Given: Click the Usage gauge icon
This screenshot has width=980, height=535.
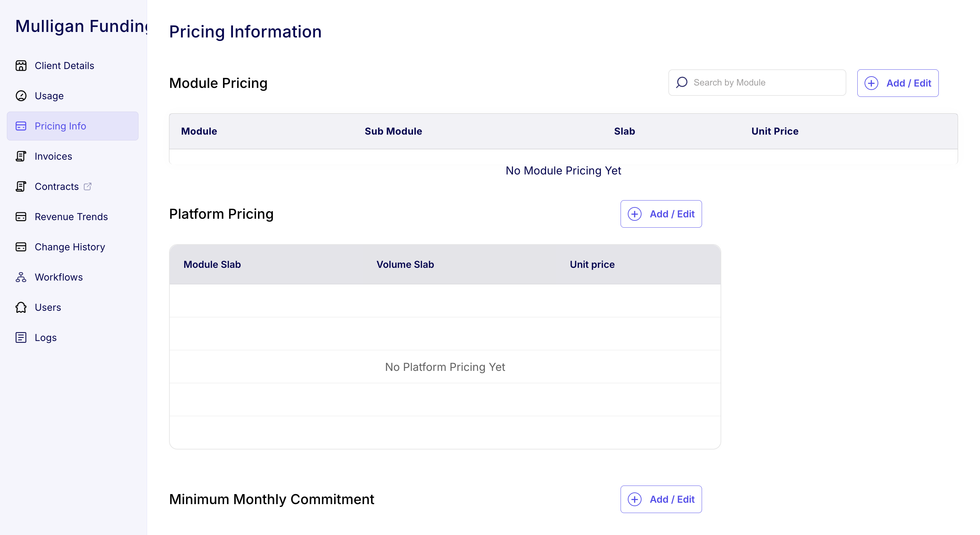Looking at the screenshot, I should (21, 96).
